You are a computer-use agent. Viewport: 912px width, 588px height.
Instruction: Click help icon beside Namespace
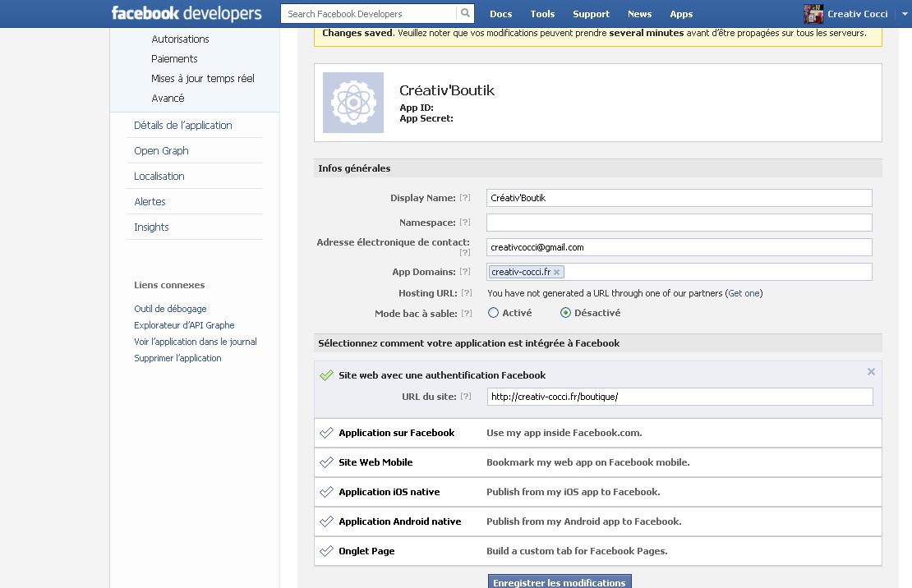coord(465,223)
